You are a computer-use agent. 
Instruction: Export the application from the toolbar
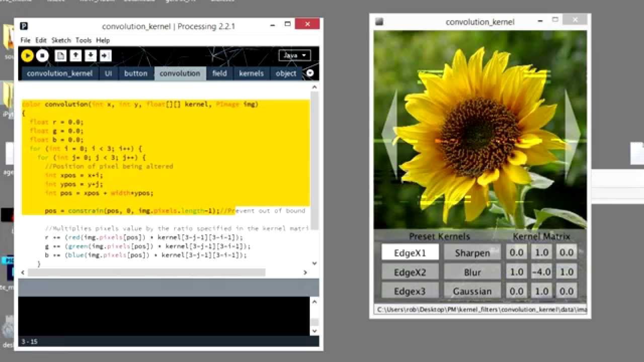106,55
